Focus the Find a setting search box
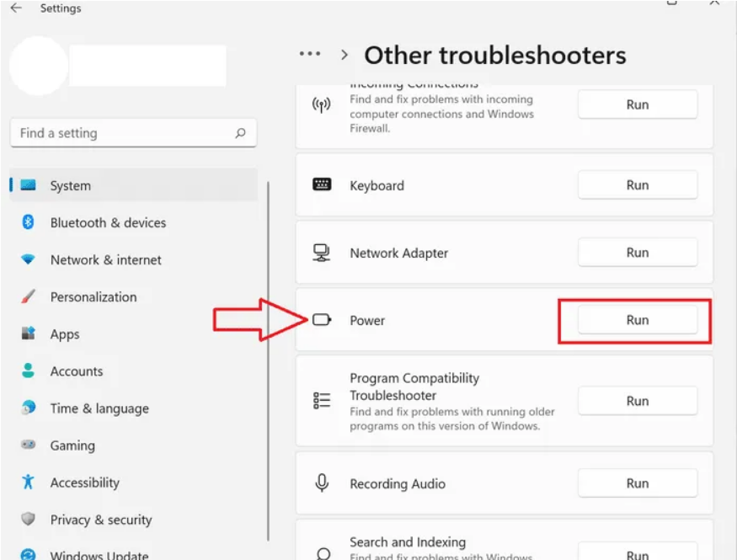Image resolution: width=737 pixels, height=560 pixels. coord(122,133)
